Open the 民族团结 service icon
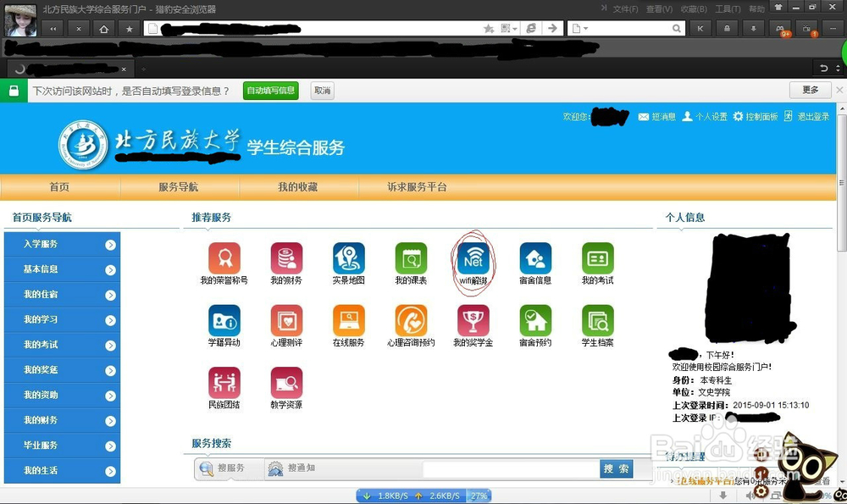The height and width of the screenshot is (504, 847). [x=224, y=383]
